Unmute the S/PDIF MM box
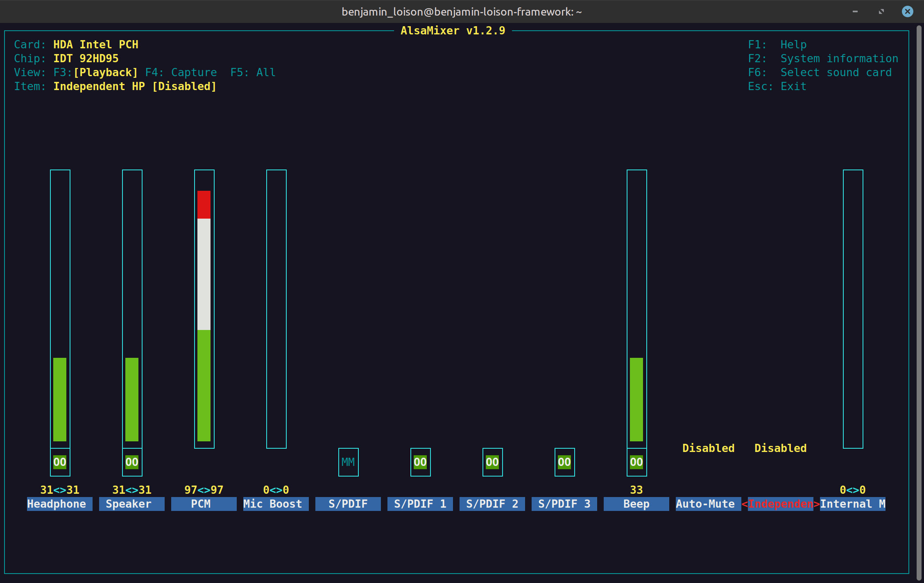Screen dimensions: 924x583 [x=348, y=462]
